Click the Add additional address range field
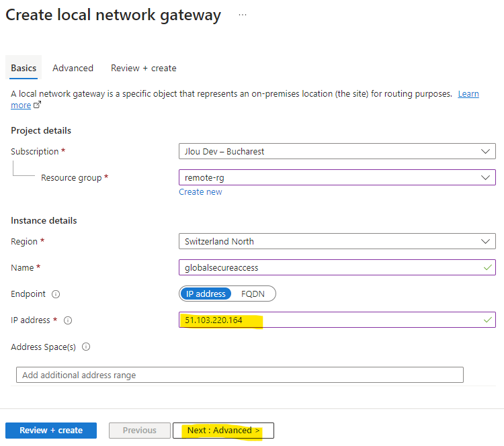Image resolution: width=504 pixels, height=446 pixels. [240, 375]
